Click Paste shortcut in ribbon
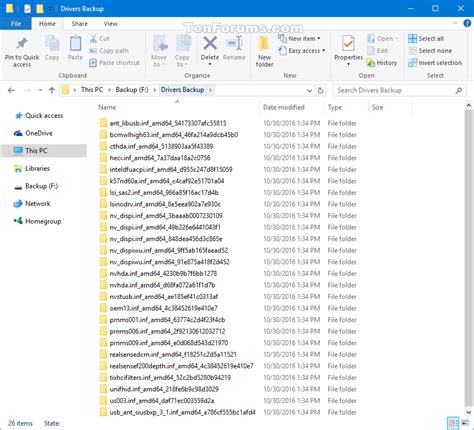 tap(114, 63)
